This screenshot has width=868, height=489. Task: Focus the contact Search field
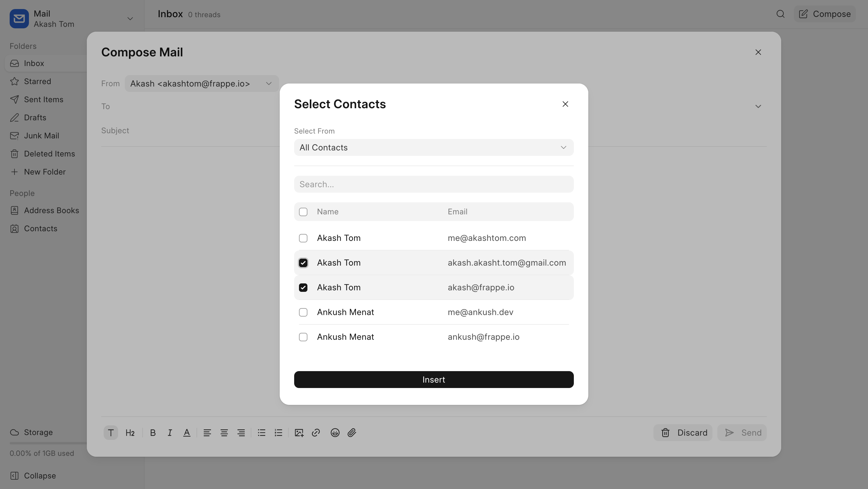point(433,184)
